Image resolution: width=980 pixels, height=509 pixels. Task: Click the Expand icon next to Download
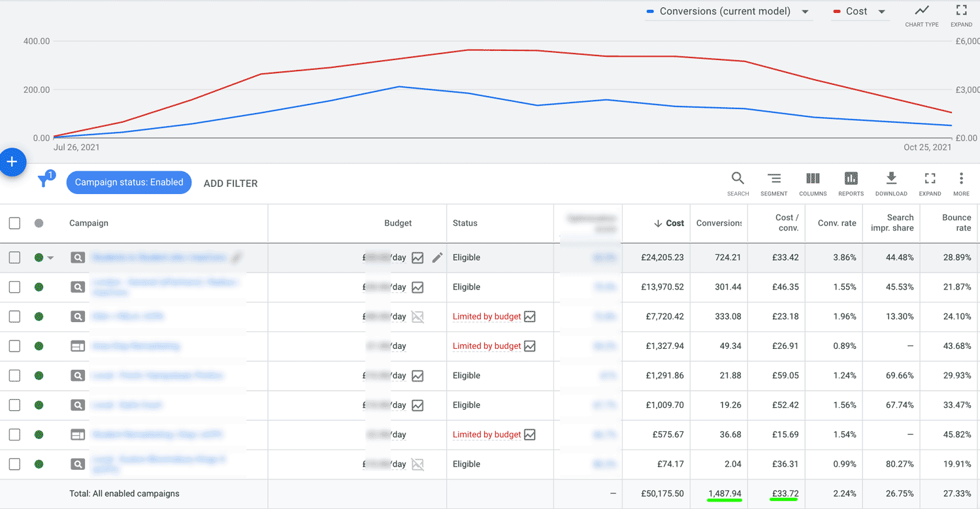click(x=930, y=179)
